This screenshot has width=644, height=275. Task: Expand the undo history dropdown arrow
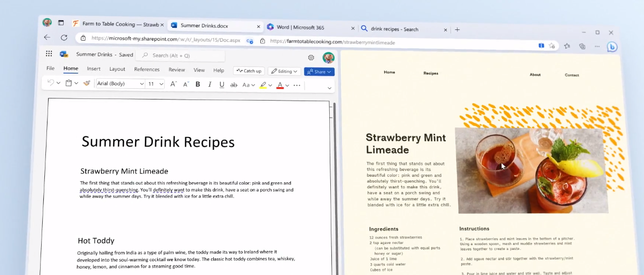click(58, 83)
